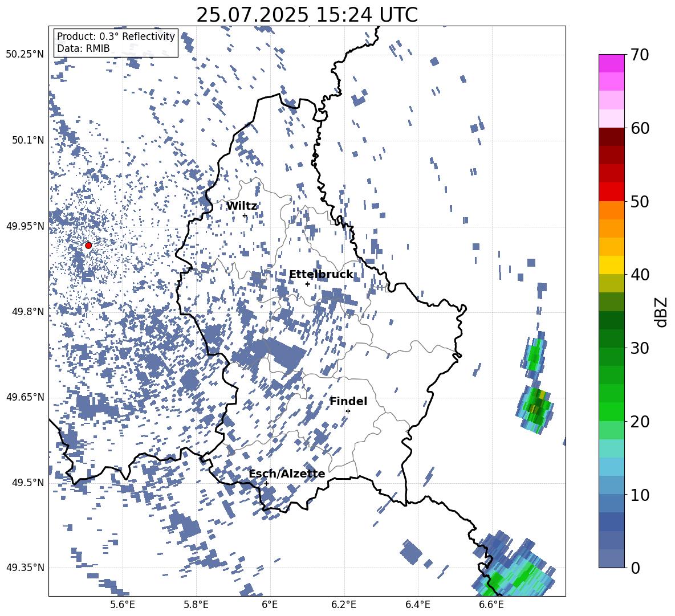Screen dimensions: 675x616
Task: Click the 10 colorbar tick label
Action: pyautogui.click(x=640, y=495)
